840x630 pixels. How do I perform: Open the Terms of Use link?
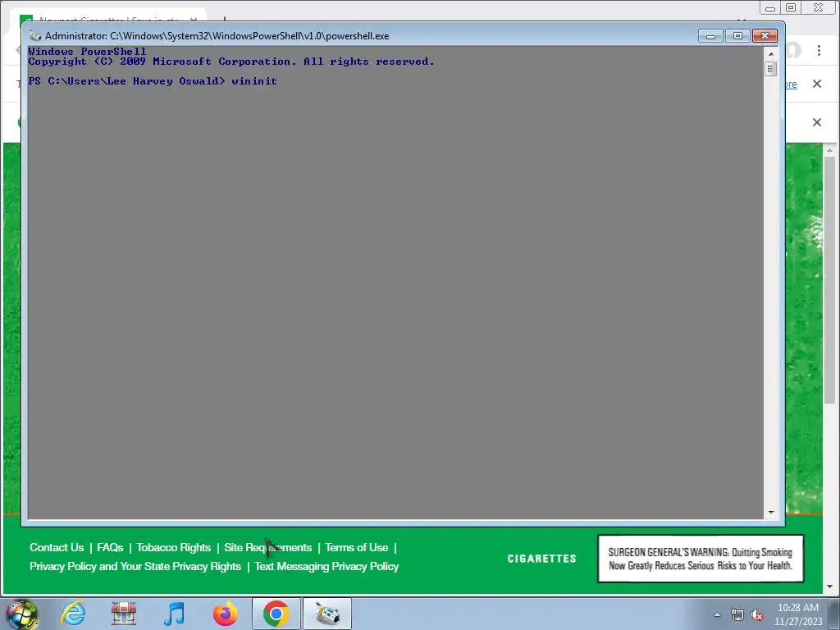pyautogui.click(x=356, y=547)
